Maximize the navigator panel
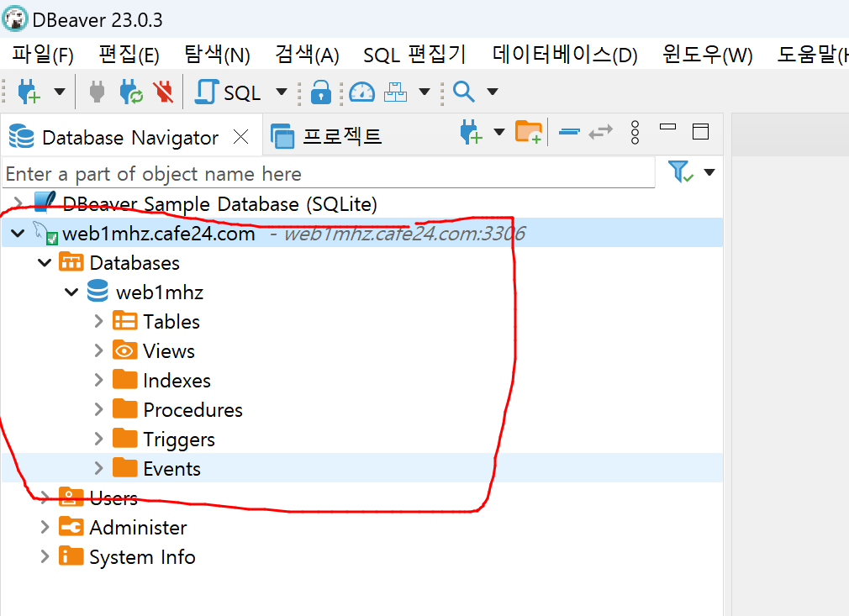Screen dimensions: 849x616 point(701,132)
